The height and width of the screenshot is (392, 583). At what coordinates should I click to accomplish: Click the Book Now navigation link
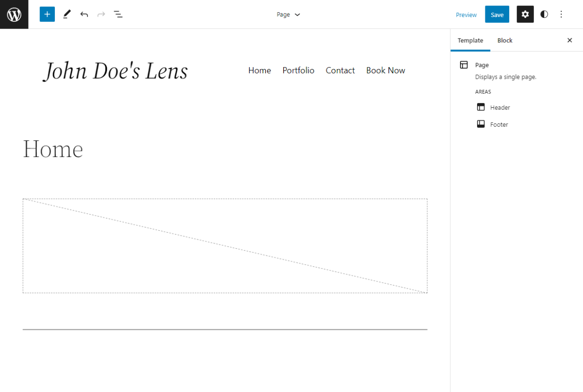pos(386,70)
